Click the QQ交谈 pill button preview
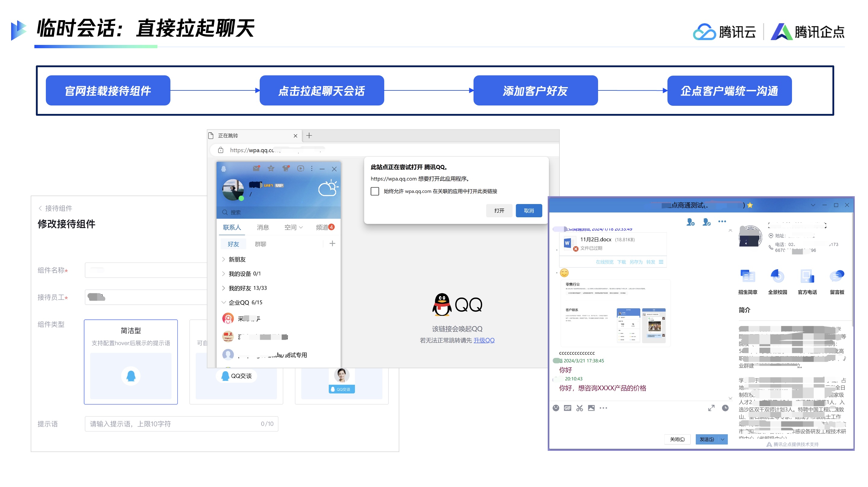The width and height of the screenshot is (868, 487). click(x=236, y=375)
